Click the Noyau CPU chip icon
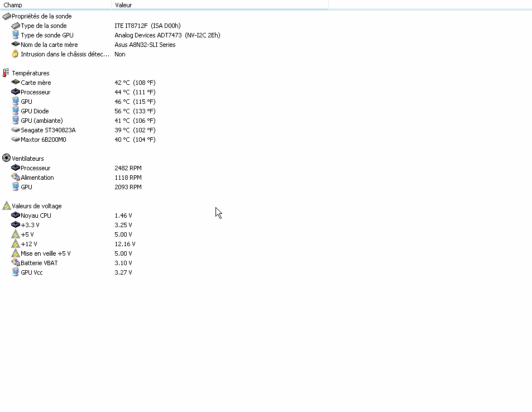 [x=16, y=215]
